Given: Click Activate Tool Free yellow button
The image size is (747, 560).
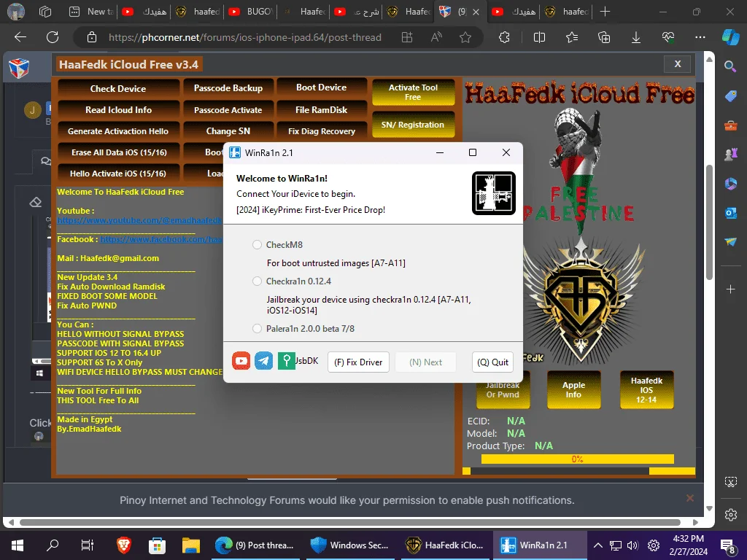Looking at the screenshot, I should coord(413,93).
